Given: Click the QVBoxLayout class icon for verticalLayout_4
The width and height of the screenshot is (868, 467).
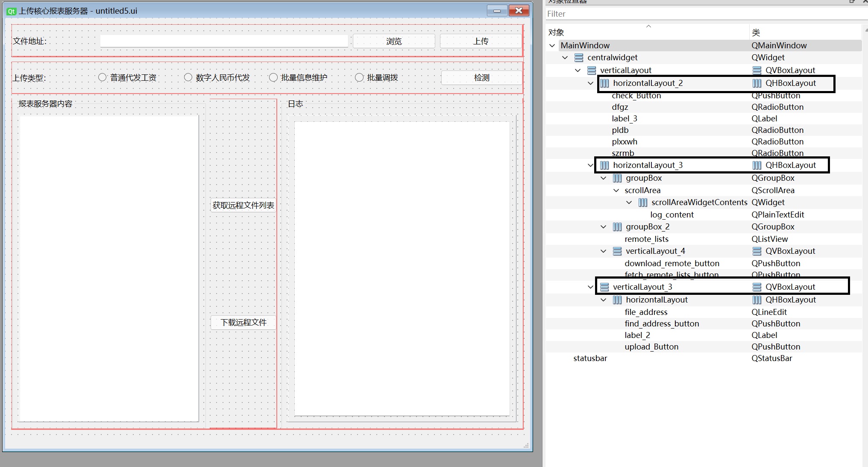Looking at the screenshot, I should pyautogui.click(x=757, y=251).
